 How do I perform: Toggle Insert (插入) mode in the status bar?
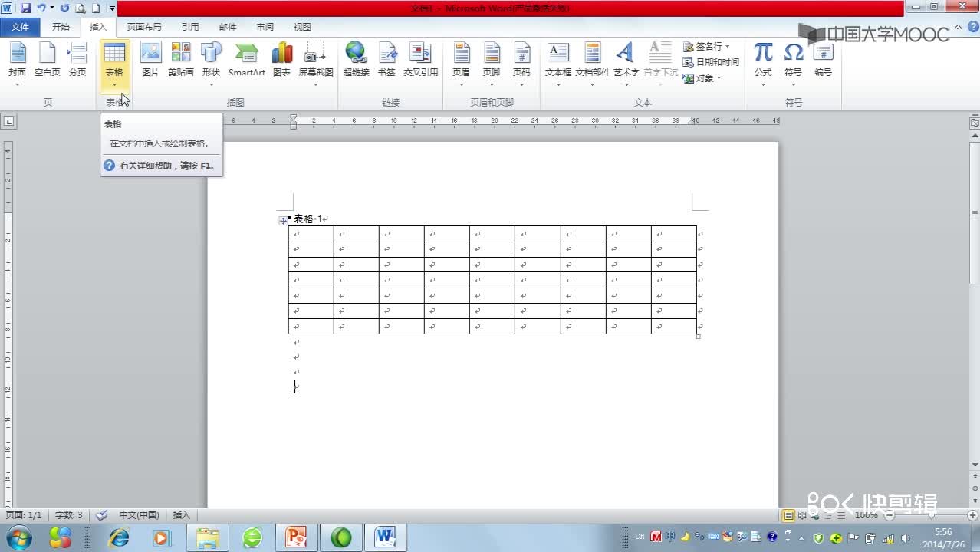tap(181, 515)
